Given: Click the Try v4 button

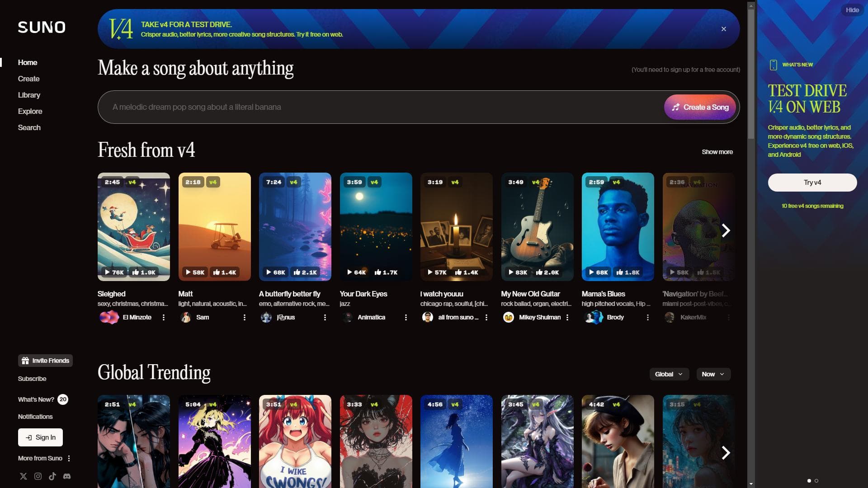Looking at the screenshot, I should coord(812,183).
